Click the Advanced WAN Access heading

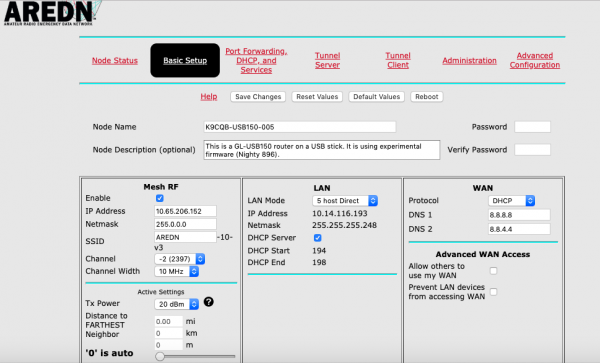[x=483, y=254]
